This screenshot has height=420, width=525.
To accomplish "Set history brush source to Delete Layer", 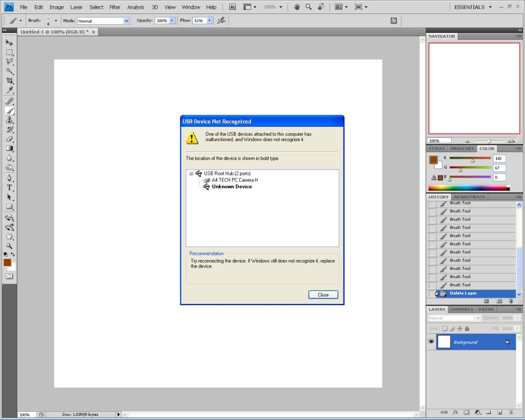I will pyautogui.click(x=432, y=293).
